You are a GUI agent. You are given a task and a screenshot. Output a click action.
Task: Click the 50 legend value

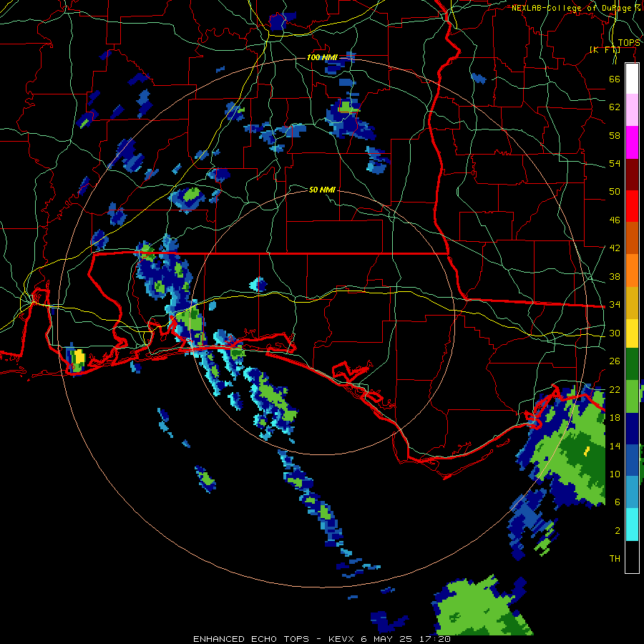615,192
